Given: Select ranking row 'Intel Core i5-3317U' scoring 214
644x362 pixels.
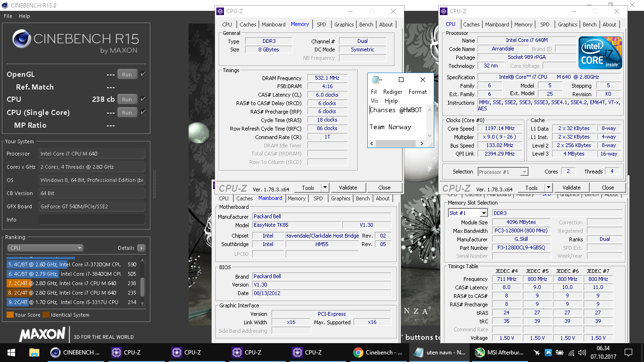Looking at the screenshot, I should (x=72, y=302).
